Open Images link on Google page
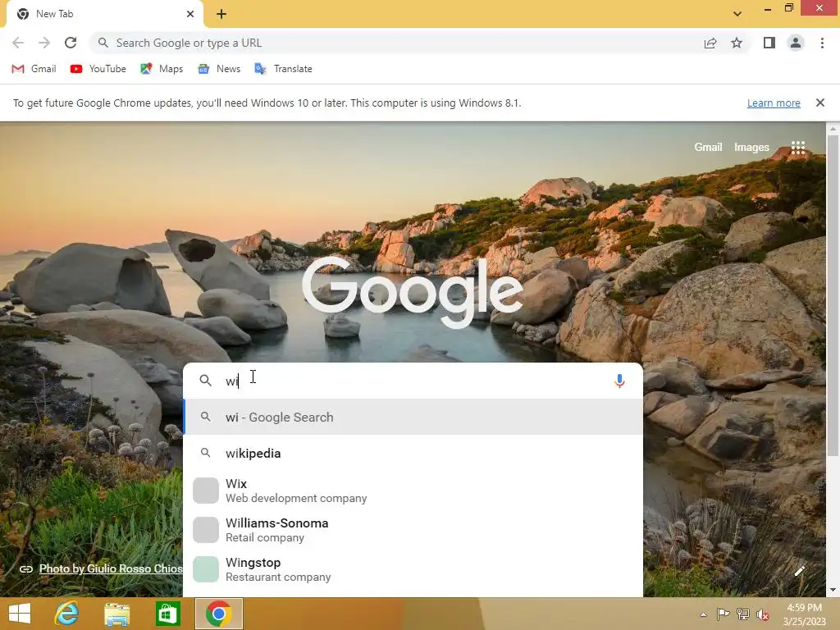 [x=751, y=147]
